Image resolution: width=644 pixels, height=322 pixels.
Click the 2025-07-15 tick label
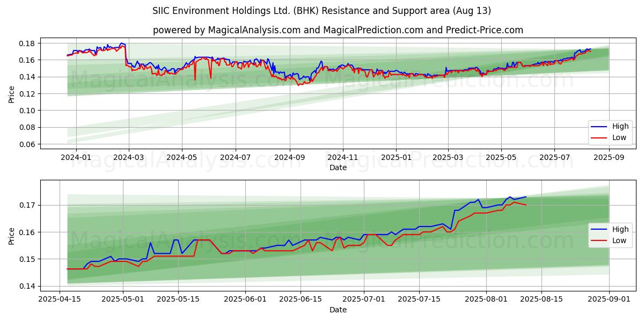click(x=419, y=299)
